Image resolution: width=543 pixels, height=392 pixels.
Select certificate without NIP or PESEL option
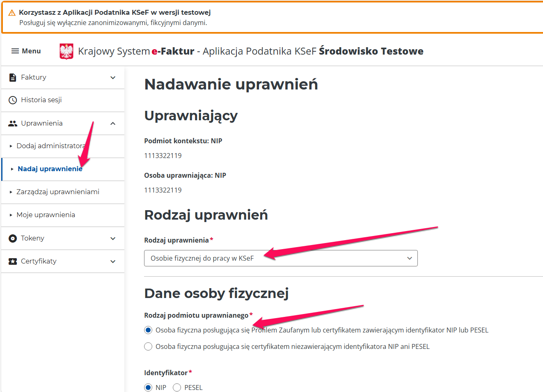[148, 346]
